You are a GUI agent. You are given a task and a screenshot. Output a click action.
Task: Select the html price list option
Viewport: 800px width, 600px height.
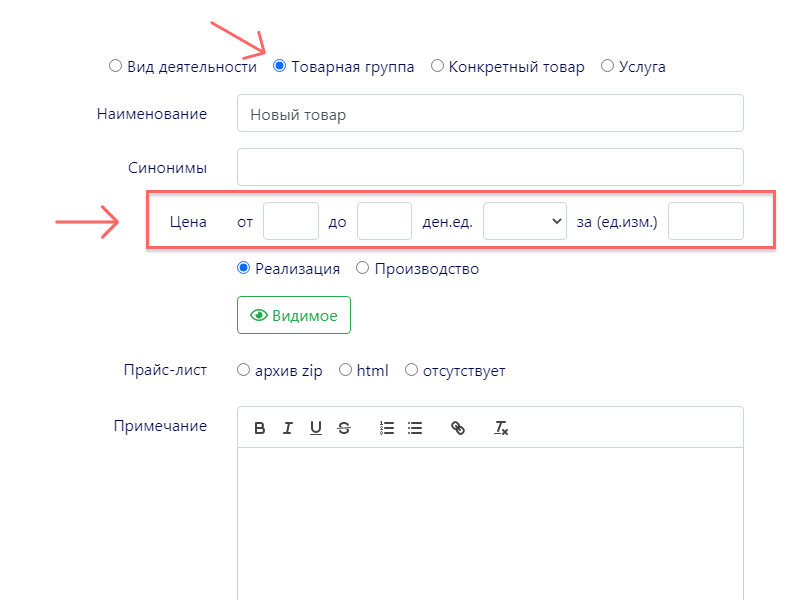[346, 370]
